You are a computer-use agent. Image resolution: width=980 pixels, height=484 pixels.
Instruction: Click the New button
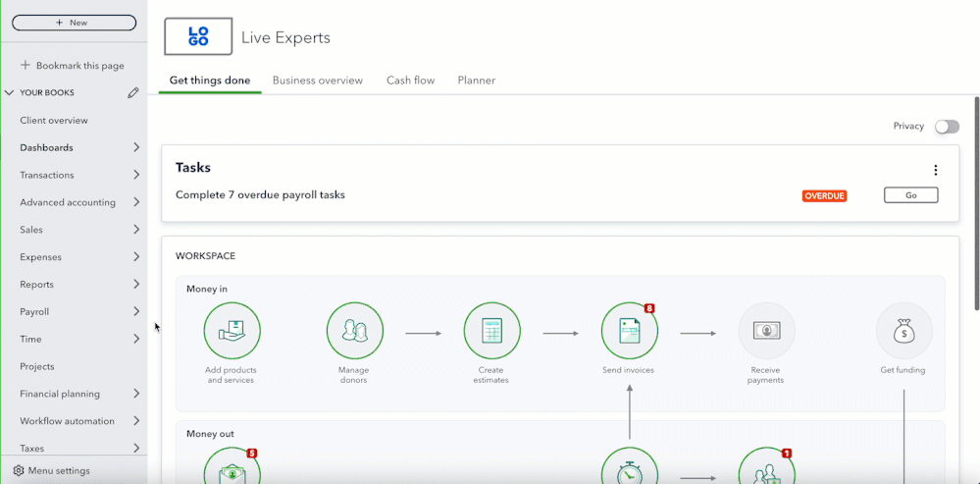coord(74,23)
